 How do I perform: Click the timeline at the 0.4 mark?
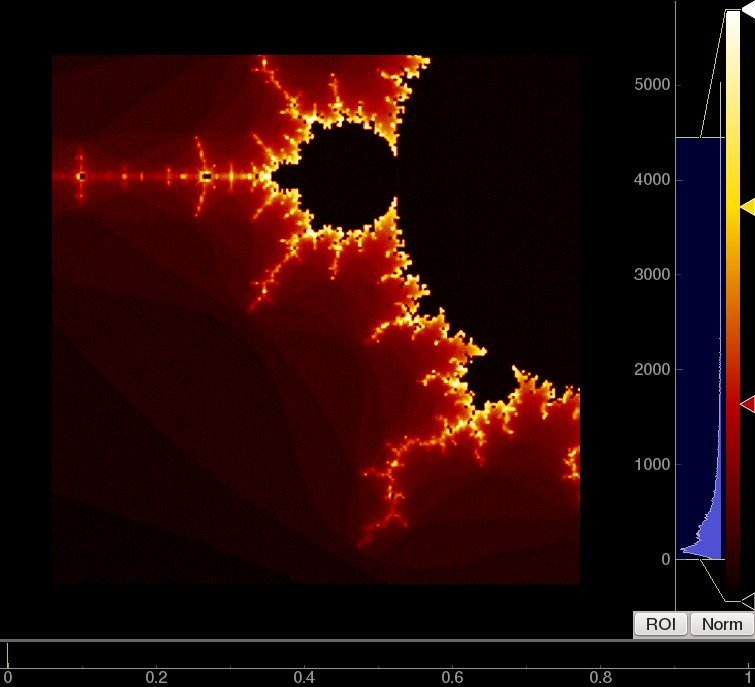[304, 668]
